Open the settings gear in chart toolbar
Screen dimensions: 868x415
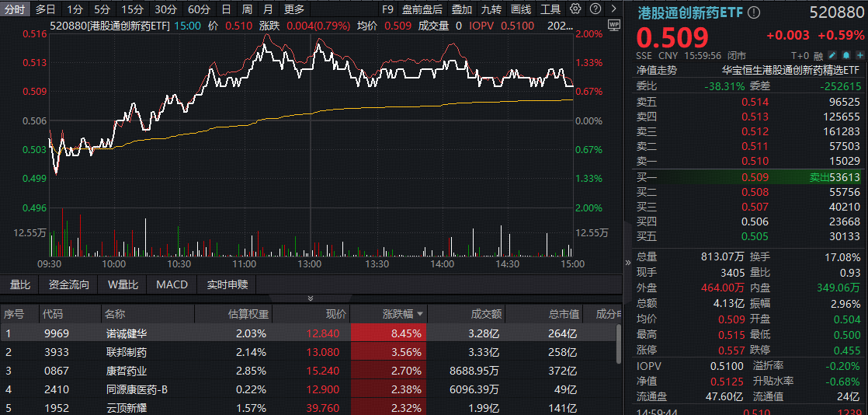pos(575,9)
